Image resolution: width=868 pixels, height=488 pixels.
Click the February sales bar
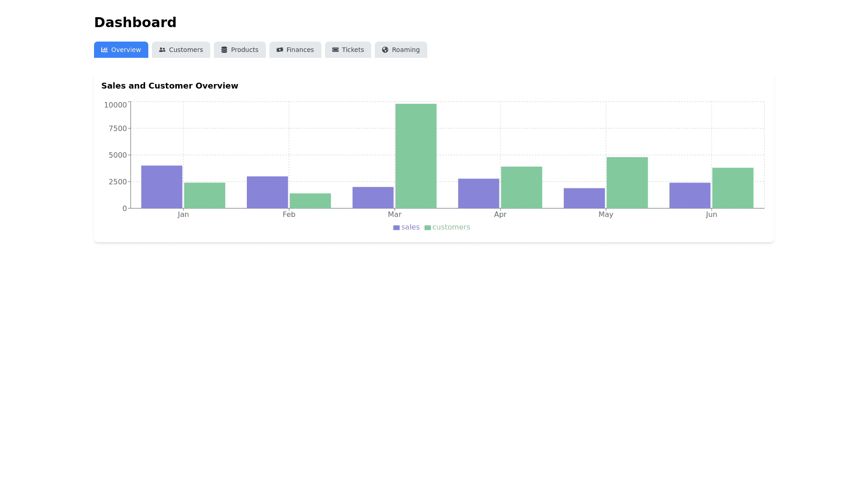click(267, 192)
